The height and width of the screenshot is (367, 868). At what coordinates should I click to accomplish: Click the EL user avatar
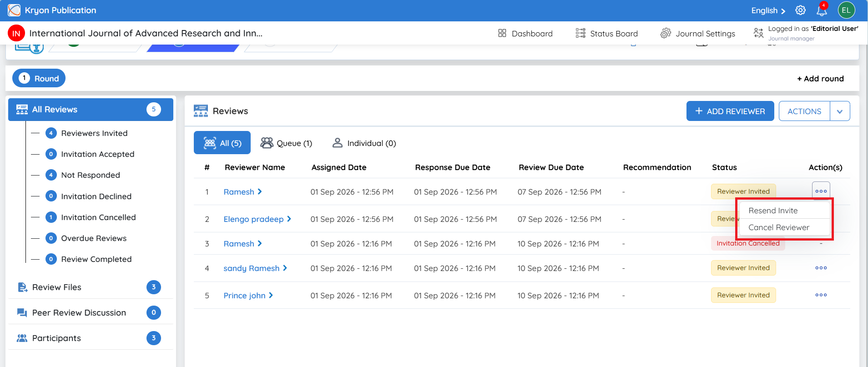pyautogui.click(x=846, y=10)
